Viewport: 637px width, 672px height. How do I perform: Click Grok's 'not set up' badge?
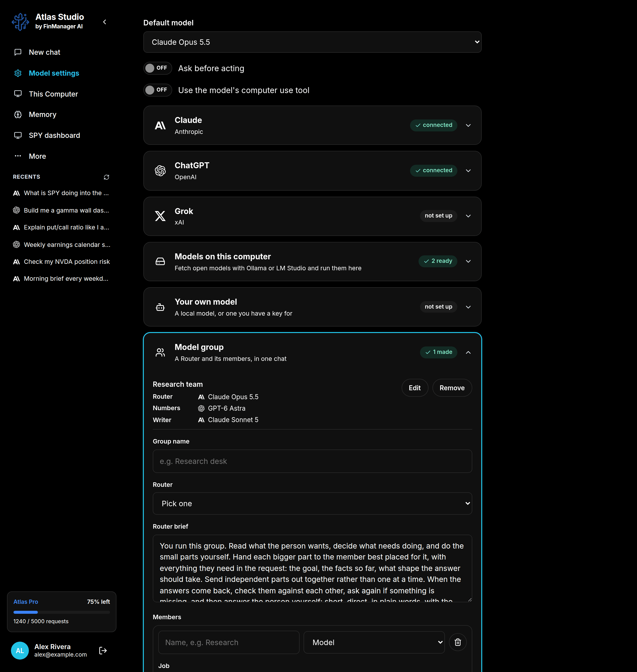coord(438,216)
